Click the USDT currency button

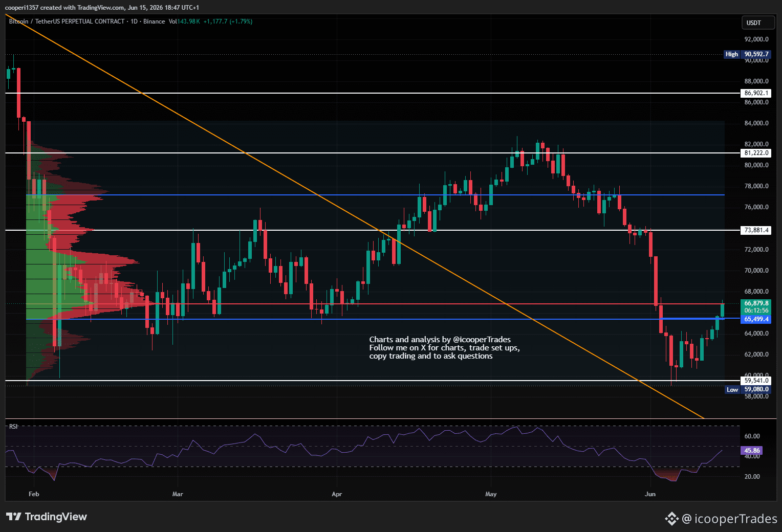click(x=758, y=23)
